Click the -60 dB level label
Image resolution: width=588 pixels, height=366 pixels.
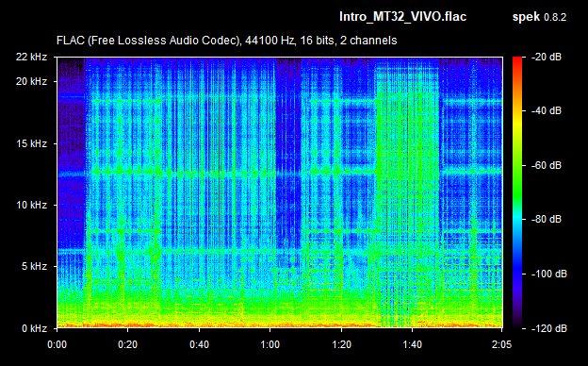547,165
